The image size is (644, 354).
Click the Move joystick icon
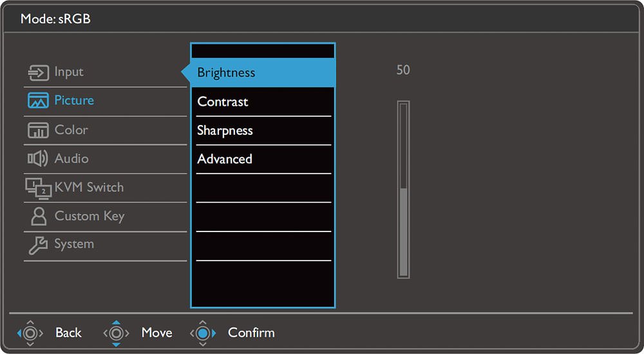116,333
